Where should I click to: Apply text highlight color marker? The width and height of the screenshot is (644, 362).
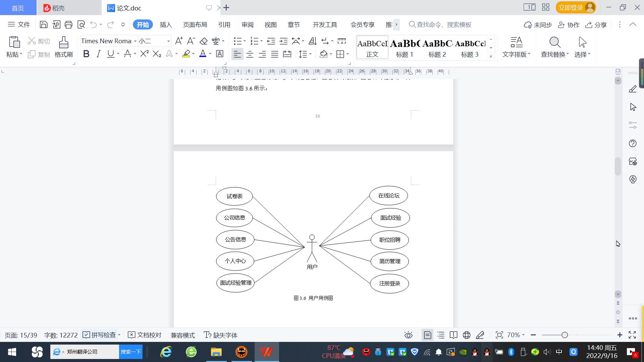coord(186,54)
